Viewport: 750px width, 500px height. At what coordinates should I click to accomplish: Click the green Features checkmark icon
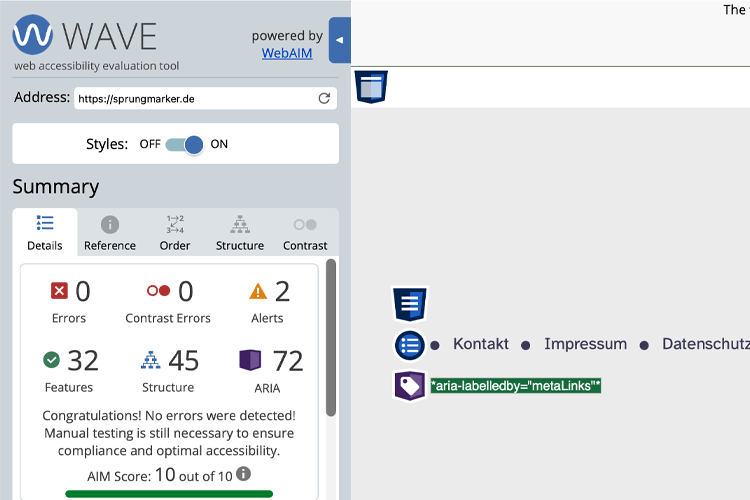(x=52, y=359)
